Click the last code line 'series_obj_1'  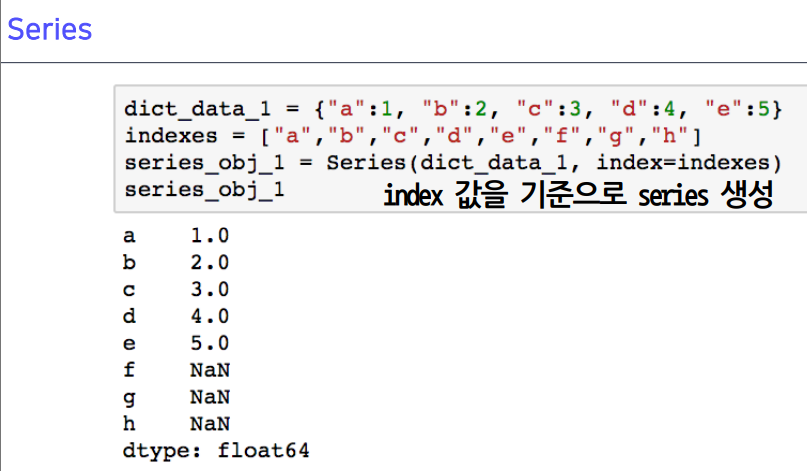coord(204,190)
